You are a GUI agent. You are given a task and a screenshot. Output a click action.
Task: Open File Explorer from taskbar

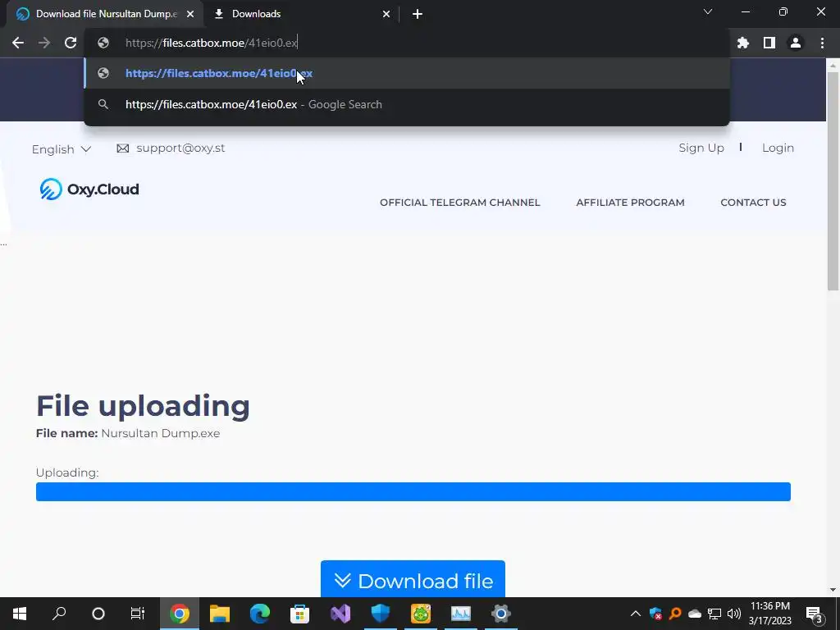[x=220, y=614]
